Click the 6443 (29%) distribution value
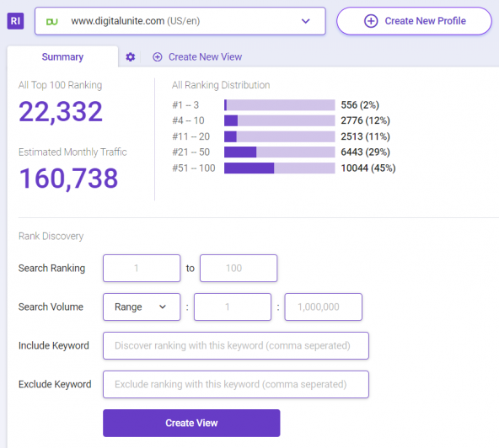 click(365, 152)
